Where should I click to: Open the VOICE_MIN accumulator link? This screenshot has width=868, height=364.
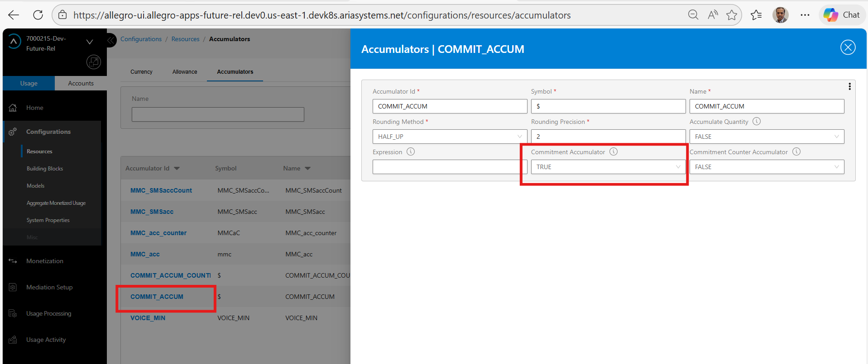(x=148, y=318)
